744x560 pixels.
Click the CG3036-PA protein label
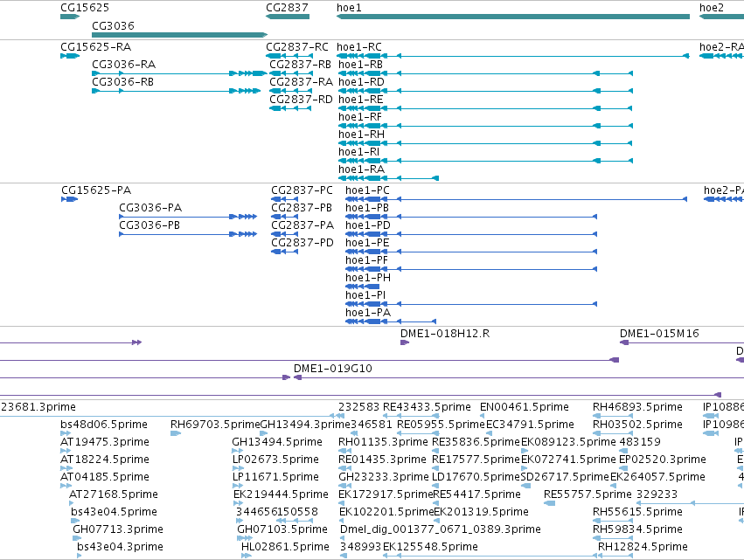pyautogui.click(x=150, y=208)
